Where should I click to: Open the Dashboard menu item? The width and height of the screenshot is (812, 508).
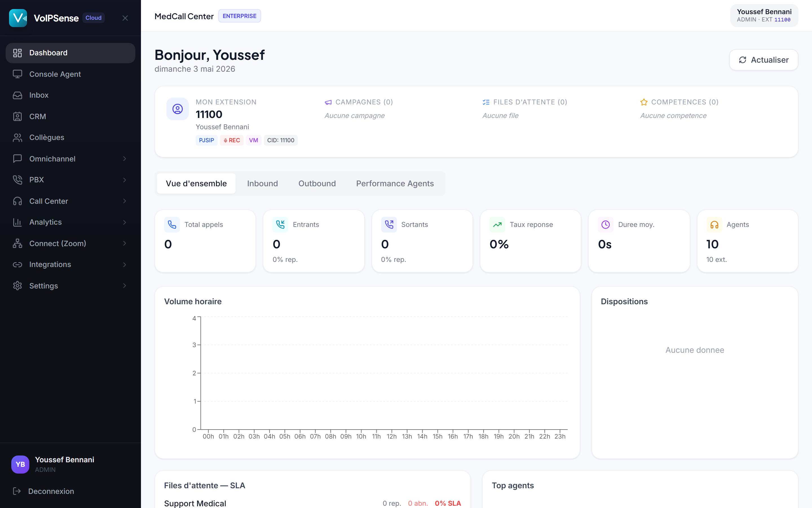pyautogui.click(x=70, y=53)
